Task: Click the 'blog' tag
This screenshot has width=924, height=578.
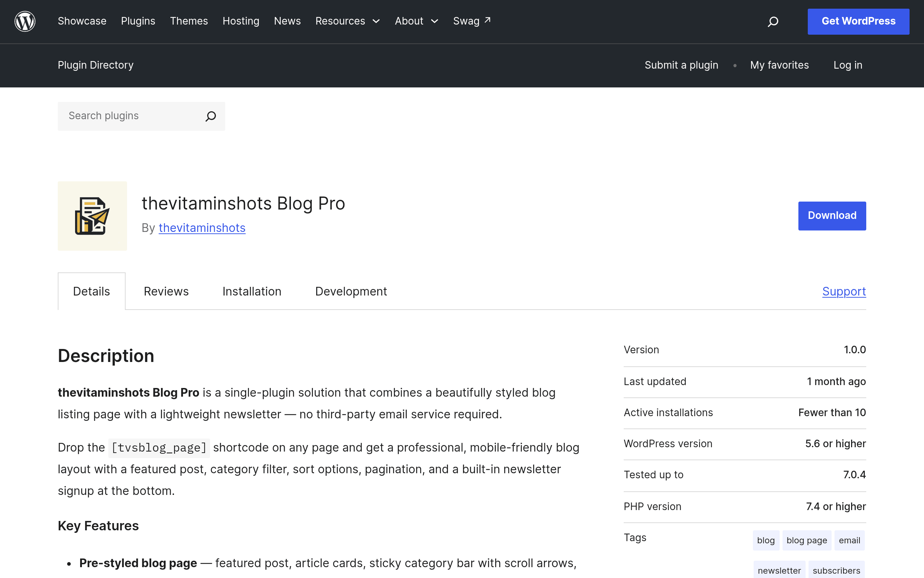Action: click(766, 540)
